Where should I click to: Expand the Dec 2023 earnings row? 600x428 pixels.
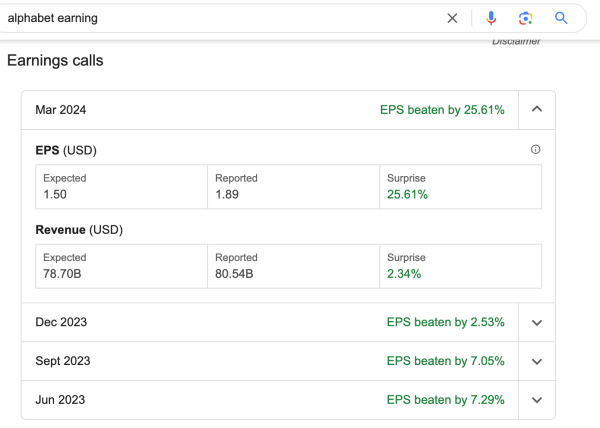537,322
